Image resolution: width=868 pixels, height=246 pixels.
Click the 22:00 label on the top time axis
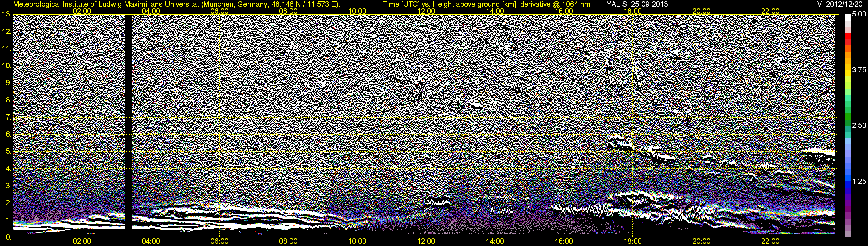click(770, 11)
